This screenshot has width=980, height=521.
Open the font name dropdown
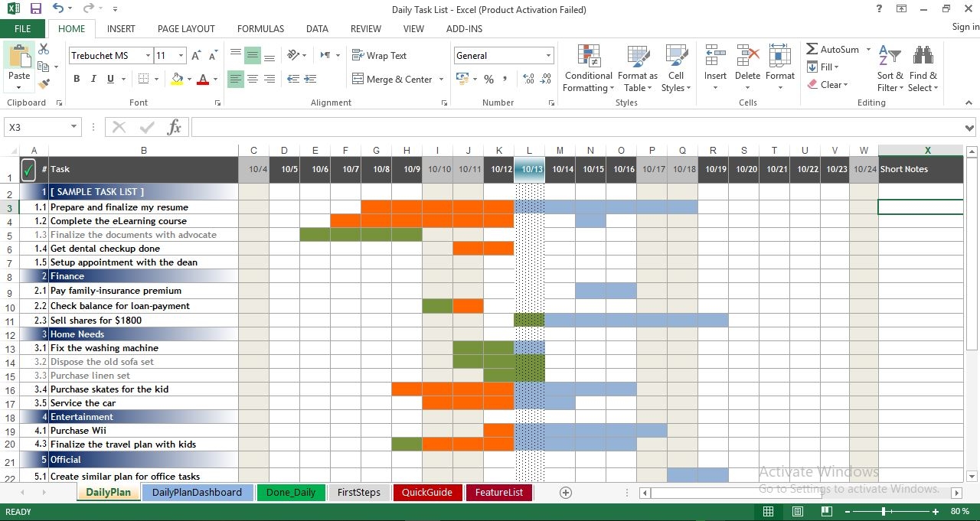(x=150, y=55)
